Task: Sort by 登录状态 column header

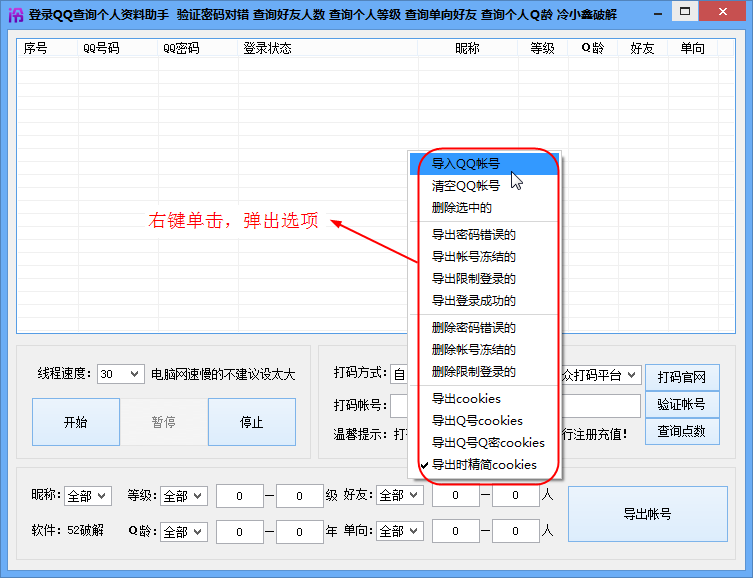Action: coord(328,48)
